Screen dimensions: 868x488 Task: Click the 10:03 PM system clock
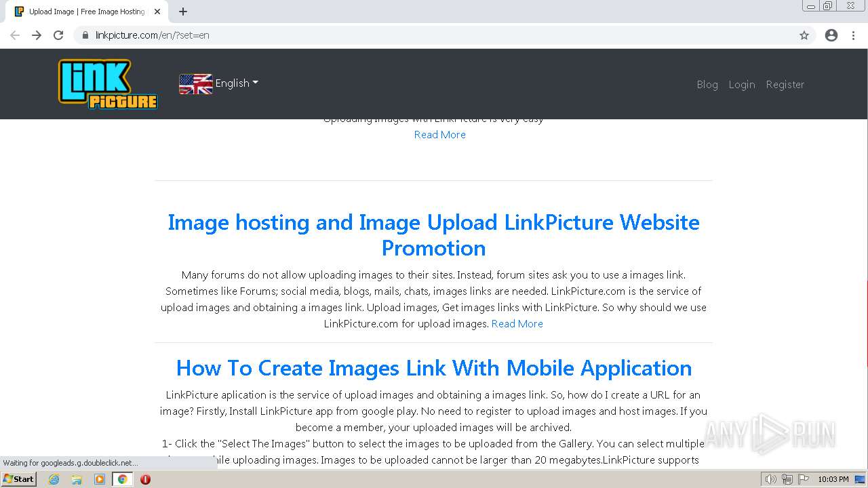tap(833, 479)
